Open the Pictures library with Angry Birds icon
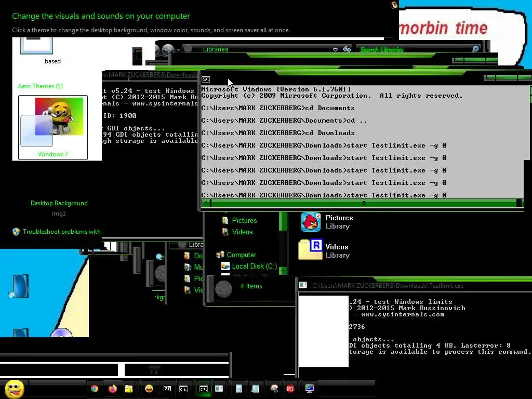Screen dimensions: 532x399 click(311, 222)
